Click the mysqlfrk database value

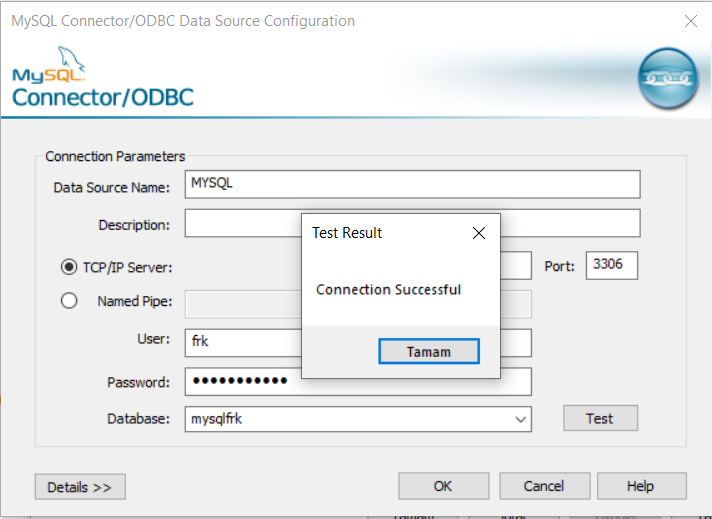coord(217,419)
